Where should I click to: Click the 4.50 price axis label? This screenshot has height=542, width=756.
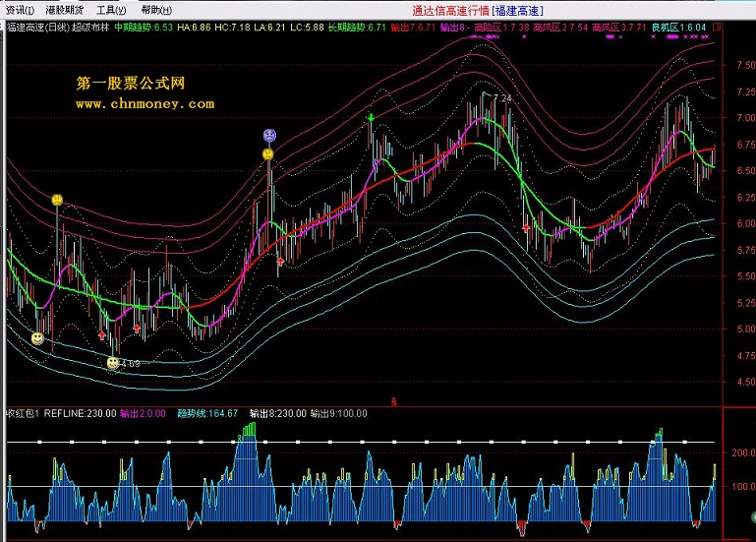click(745, 382)
